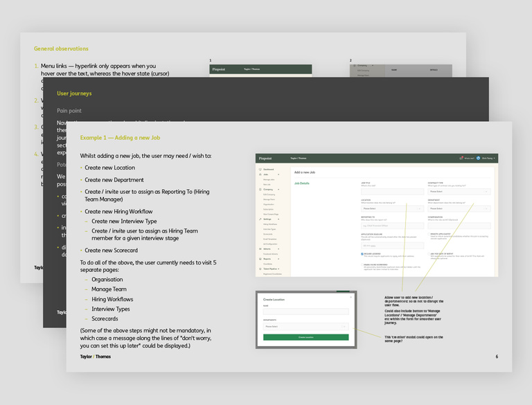Select Edit Company in the sidebar
The image size is (532, 405).
click(x=269, y=195)
